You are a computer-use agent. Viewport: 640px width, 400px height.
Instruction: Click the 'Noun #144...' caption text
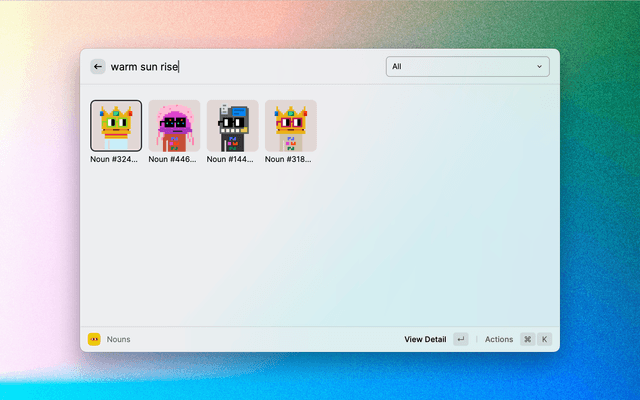coord(232,159)
